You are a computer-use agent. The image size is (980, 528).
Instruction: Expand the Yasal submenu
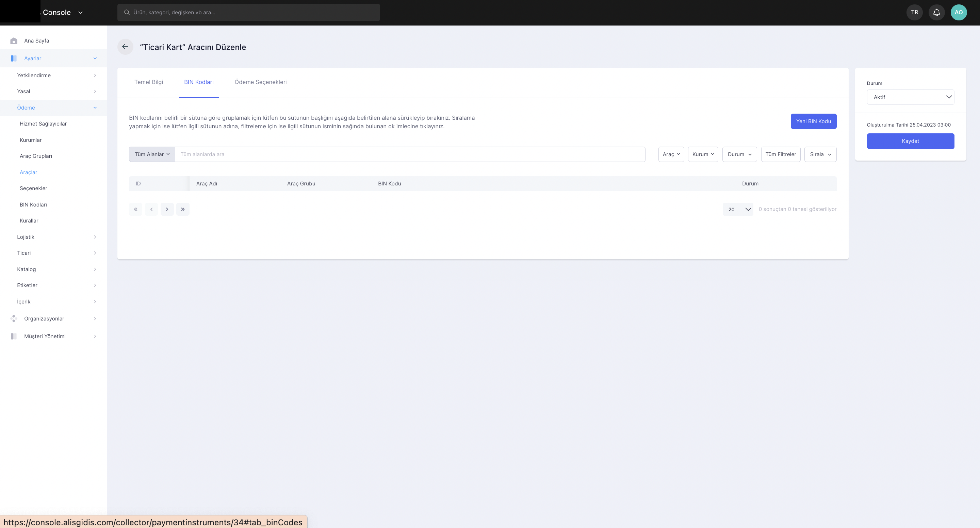pos(95,91)
